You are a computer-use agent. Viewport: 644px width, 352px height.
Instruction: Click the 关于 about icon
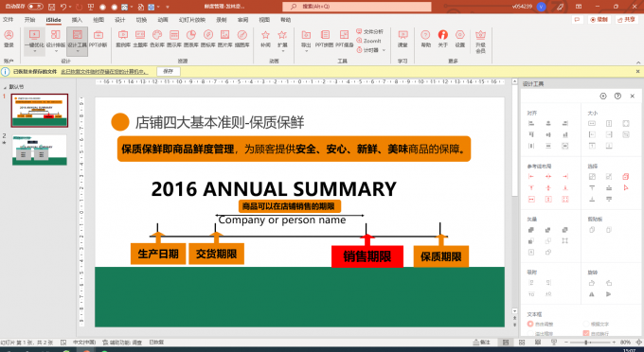(443, 39)
